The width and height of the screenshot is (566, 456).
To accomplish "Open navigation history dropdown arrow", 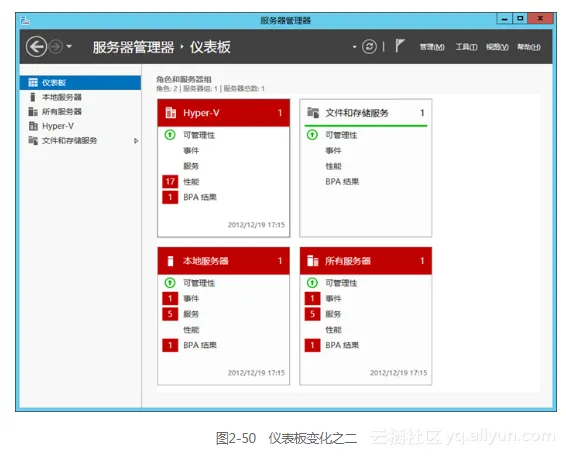I will click(x=69, y=47).
